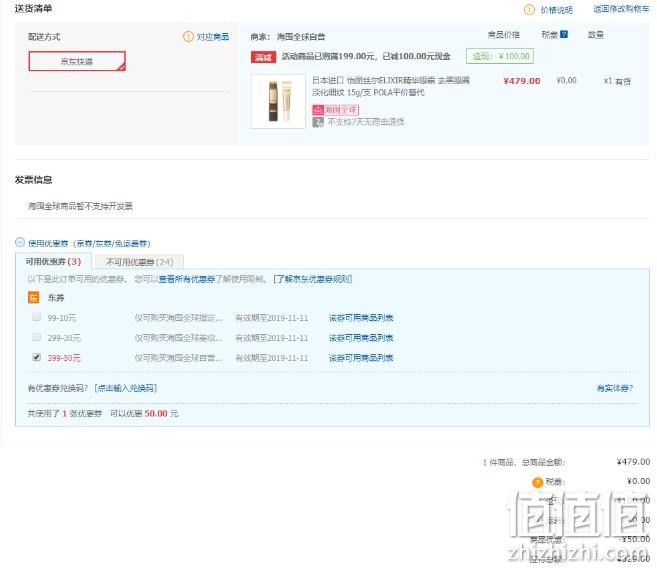657x570 pixels.
Task: Uncheck the 399-50元 coupon checkbox
Action: tap(36, 357)
